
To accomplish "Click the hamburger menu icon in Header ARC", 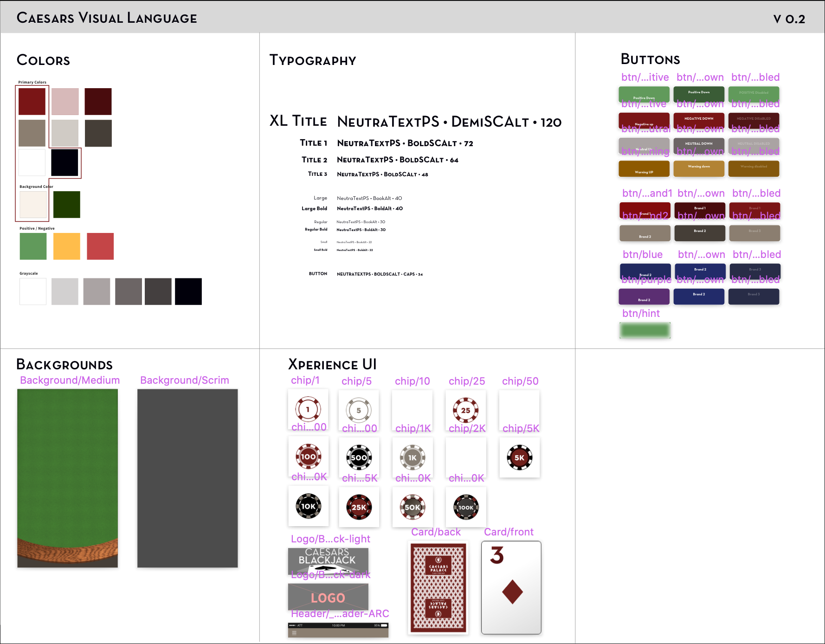I will tap(294, 632).
